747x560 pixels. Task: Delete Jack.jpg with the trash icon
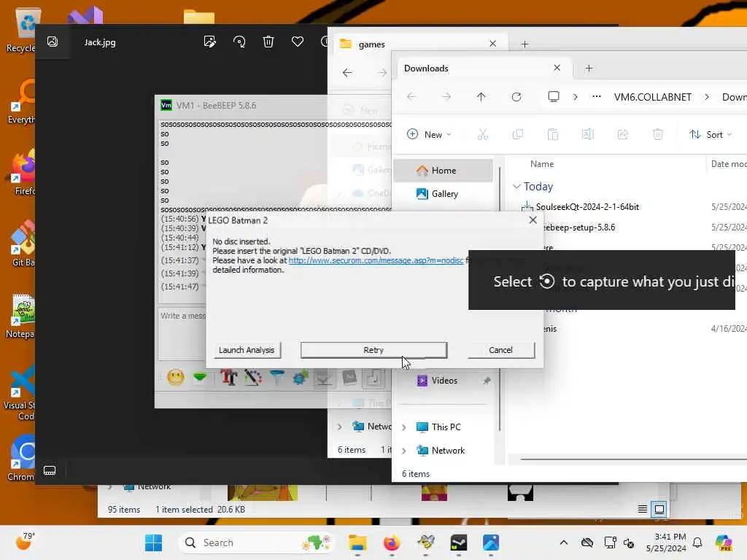tap(268, 42)
